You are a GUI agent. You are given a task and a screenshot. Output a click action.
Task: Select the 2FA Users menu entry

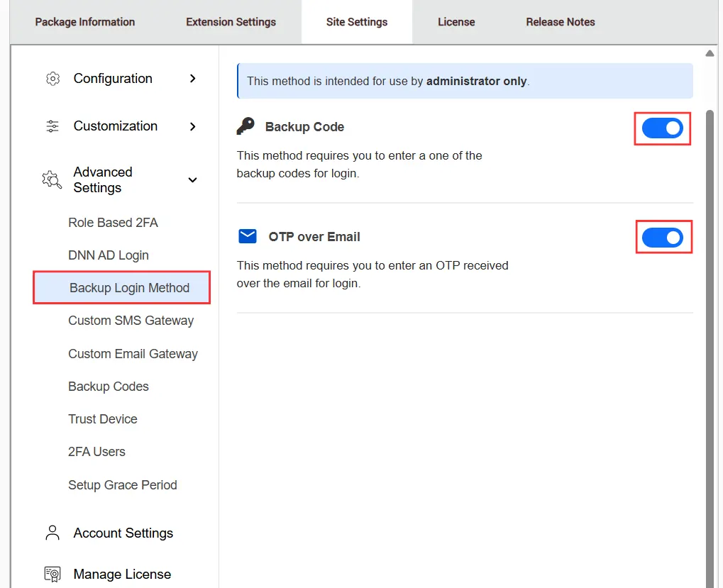pyautogui.click(x=96, y=452)
